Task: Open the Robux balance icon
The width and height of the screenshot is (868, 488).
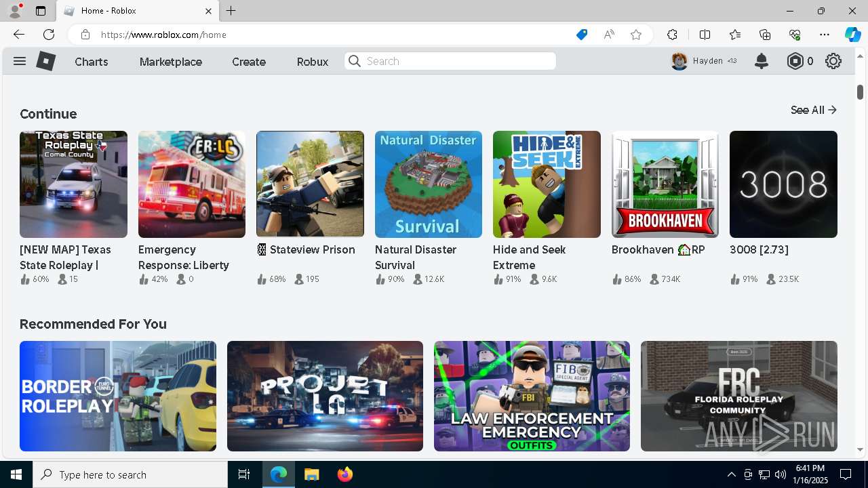Action: pyautogui.click(x=795, y=61)
